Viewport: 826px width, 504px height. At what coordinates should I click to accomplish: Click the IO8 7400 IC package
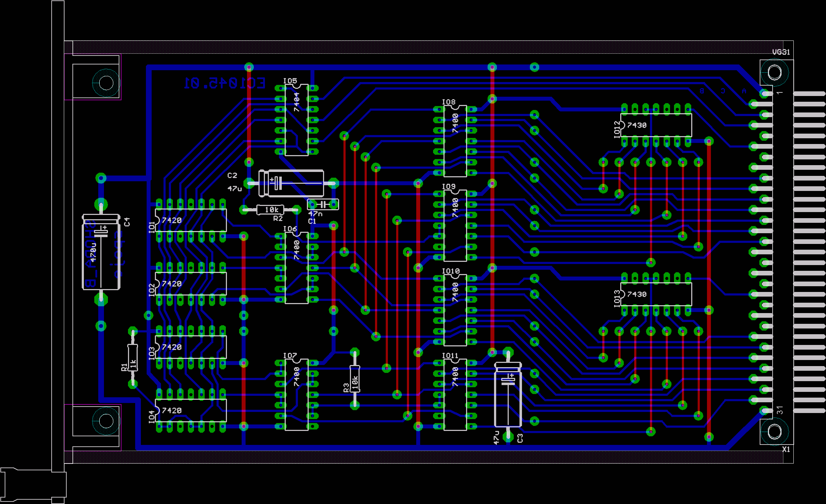[455, 141]
